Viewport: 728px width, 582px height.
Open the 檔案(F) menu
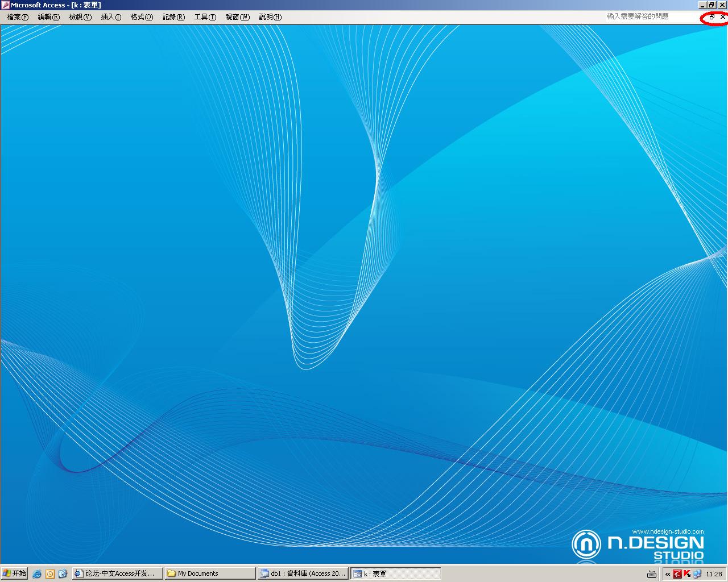click(x=18, y=17)
